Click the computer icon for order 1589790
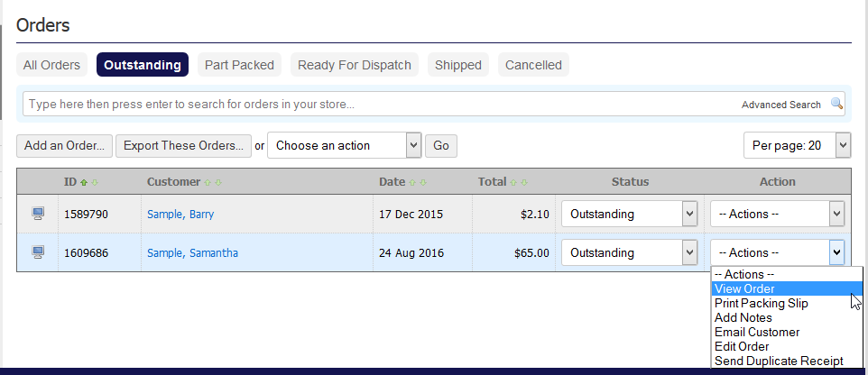This screenshot has height=375, width=868. point(38,214)
